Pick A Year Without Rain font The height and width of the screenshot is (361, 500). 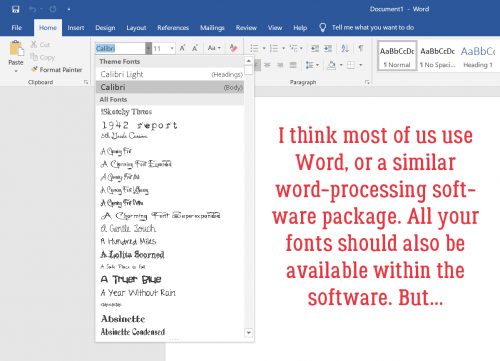[x=170, y=293]
